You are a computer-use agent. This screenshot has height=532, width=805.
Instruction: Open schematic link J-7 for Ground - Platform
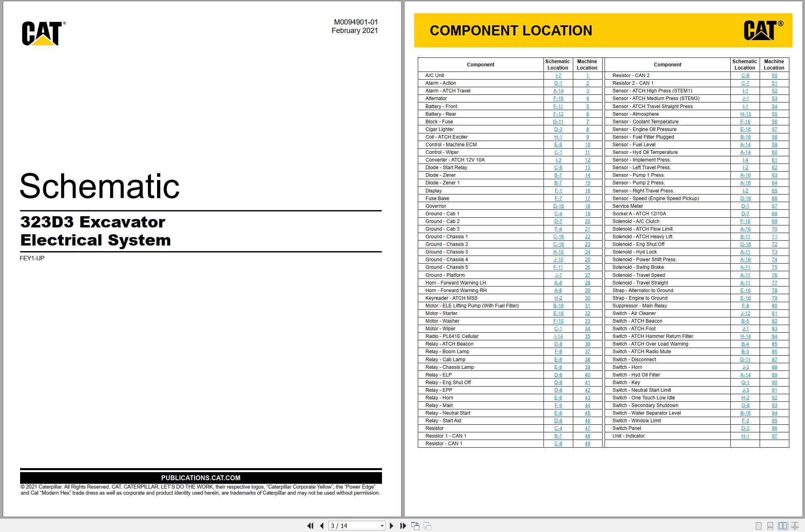click(558, 275)
